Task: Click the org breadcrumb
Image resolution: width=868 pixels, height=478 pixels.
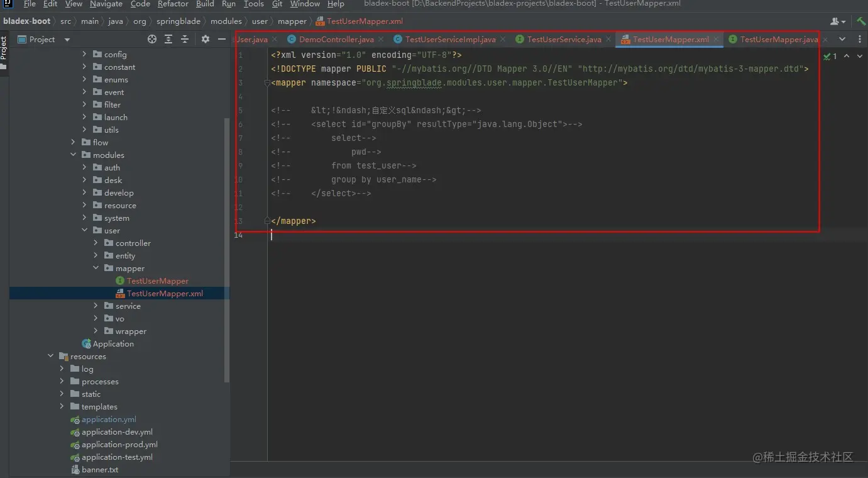Action: pyautogui.click(x=140, y=21)
